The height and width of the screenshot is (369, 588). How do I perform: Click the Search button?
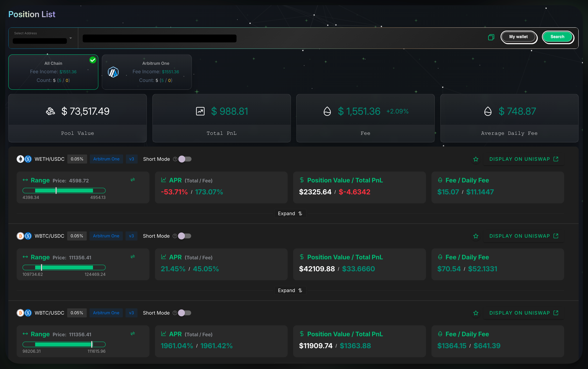(557, 37)
